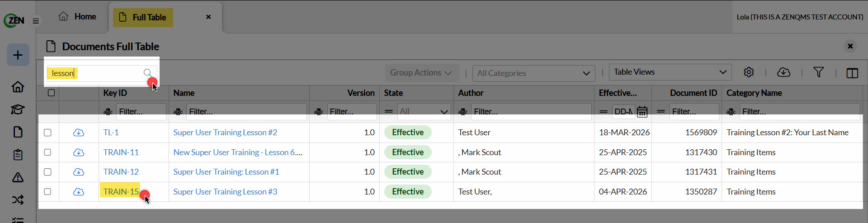Click Name filter abc type icon
The width and height of the screenshot is (868, 223).
tap(178, 112)
